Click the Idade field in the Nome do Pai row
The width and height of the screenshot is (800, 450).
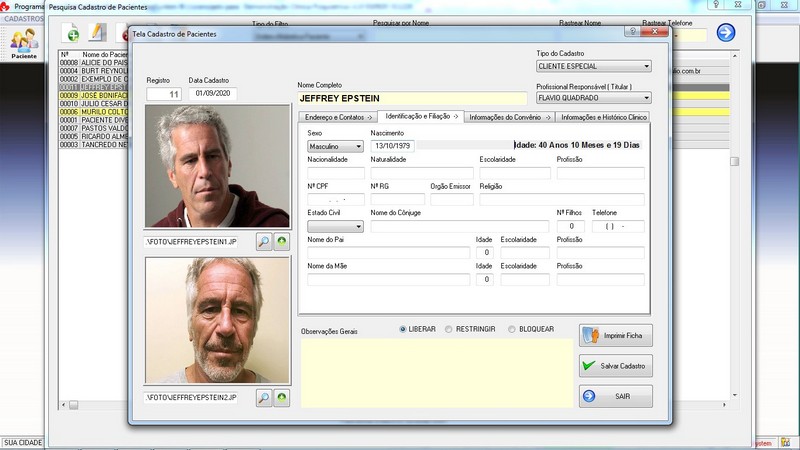485,253
